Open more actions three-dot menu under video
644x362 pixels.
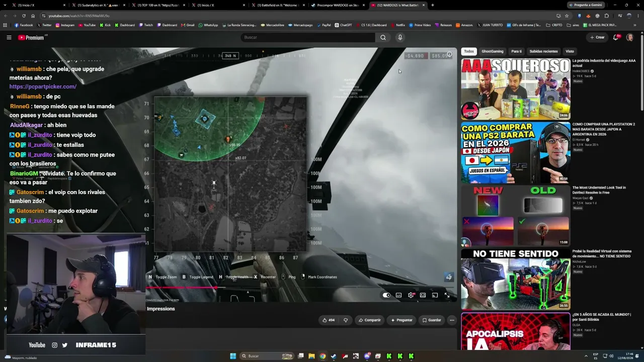point(452,320)
